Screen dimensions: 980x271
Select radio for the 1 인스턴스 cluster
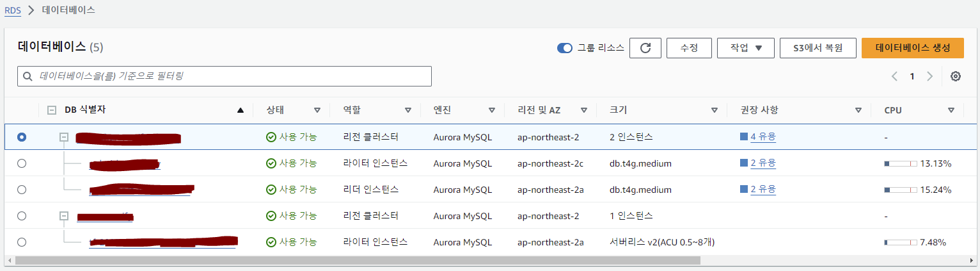tap(22, 216)
